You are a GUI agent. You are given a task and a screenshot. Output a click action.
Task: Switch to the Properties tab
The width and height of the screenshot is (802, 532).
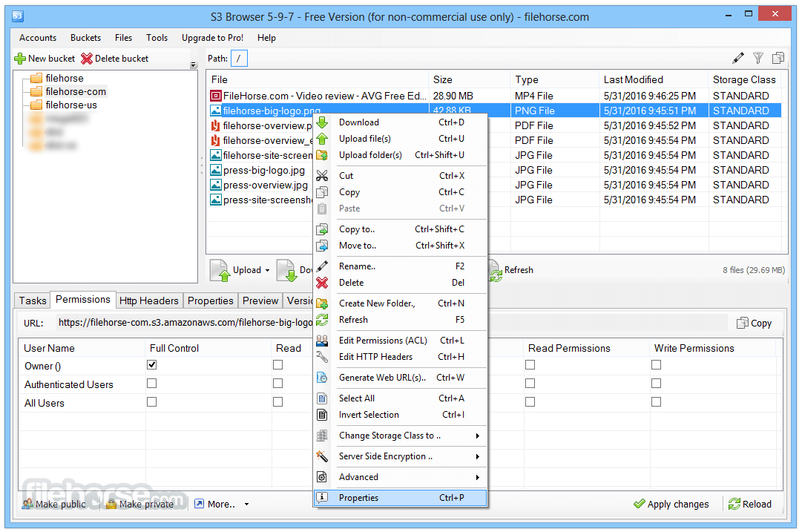point(210,301)
